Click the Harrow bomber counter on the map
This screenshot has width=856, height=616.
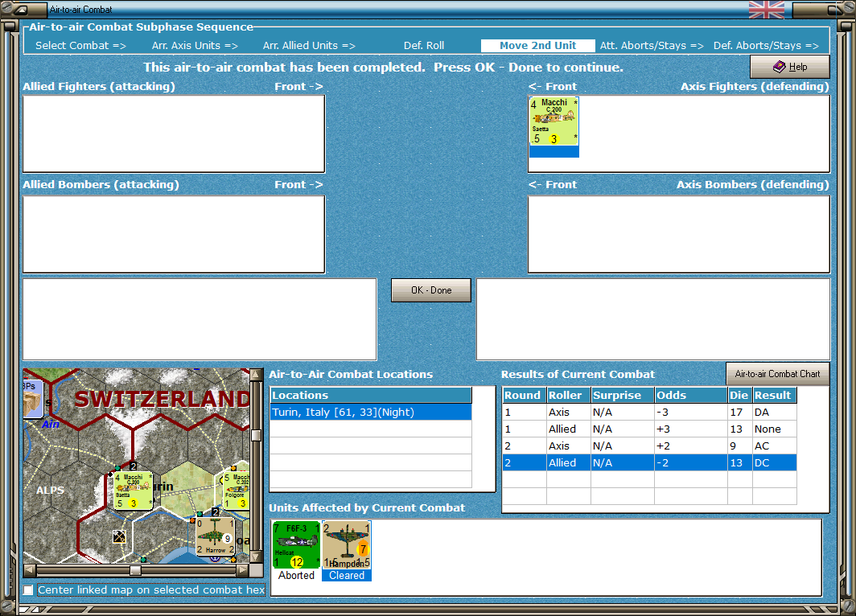(x=216, y=536)
